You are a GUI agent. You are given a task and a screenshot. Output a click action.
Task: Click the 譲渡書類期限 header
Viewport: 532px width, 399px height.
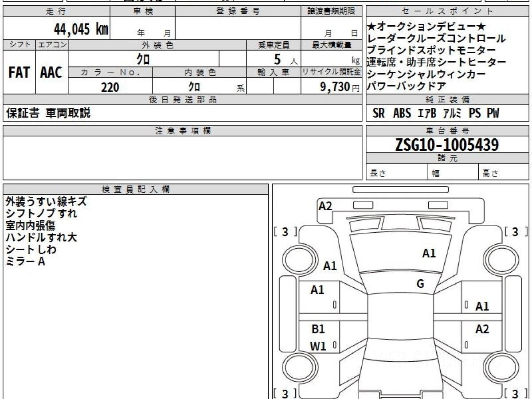[x=331, y=12]
